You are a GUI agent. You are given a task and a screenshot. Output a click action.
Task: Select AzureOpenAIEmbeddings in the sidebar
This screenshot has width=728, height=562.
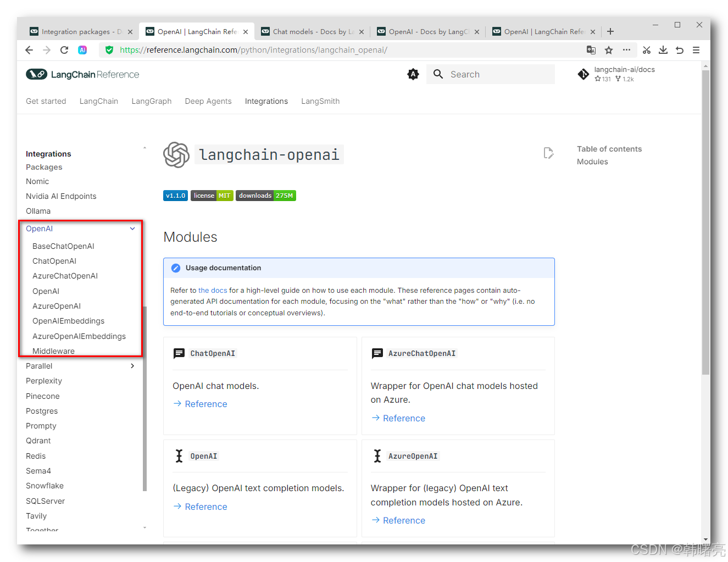(x=79, y=336)
